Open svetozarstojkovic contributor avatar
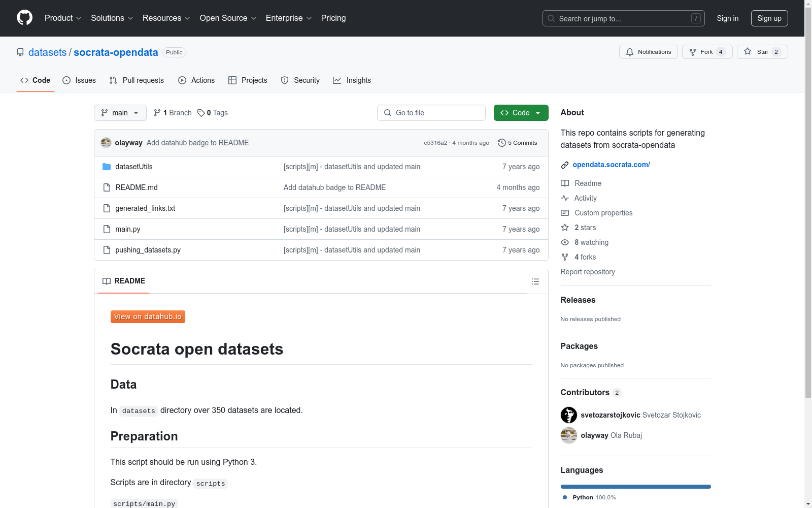Viewport: 812px width, 508px height. [x=569, y=415]
